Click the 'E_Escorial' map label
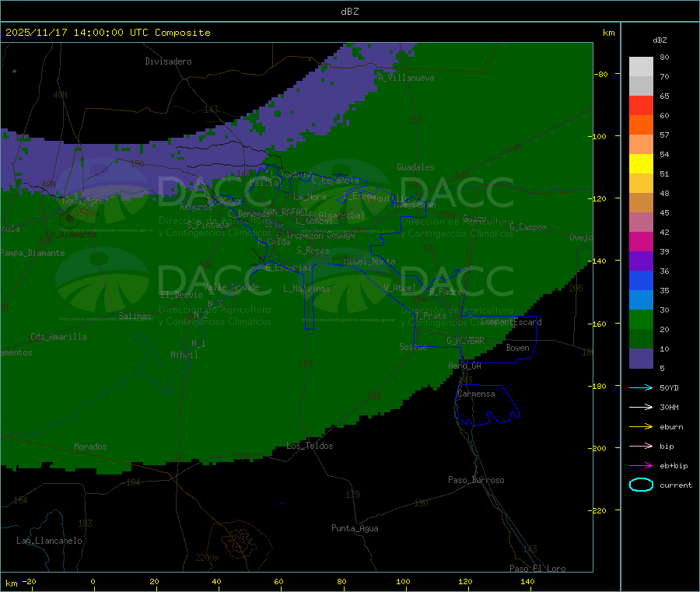 click(x=289, y=268)
